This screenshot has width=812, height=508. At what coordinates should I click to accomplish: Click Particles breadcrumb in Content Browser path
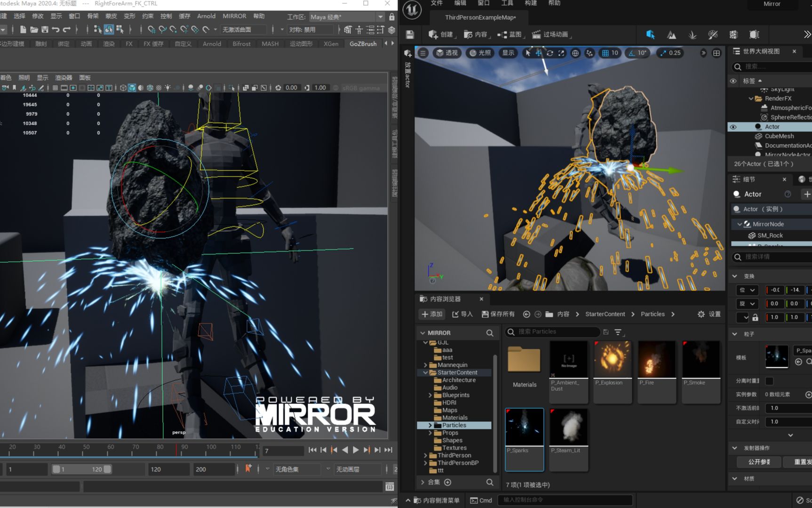[x=653, y=314]
